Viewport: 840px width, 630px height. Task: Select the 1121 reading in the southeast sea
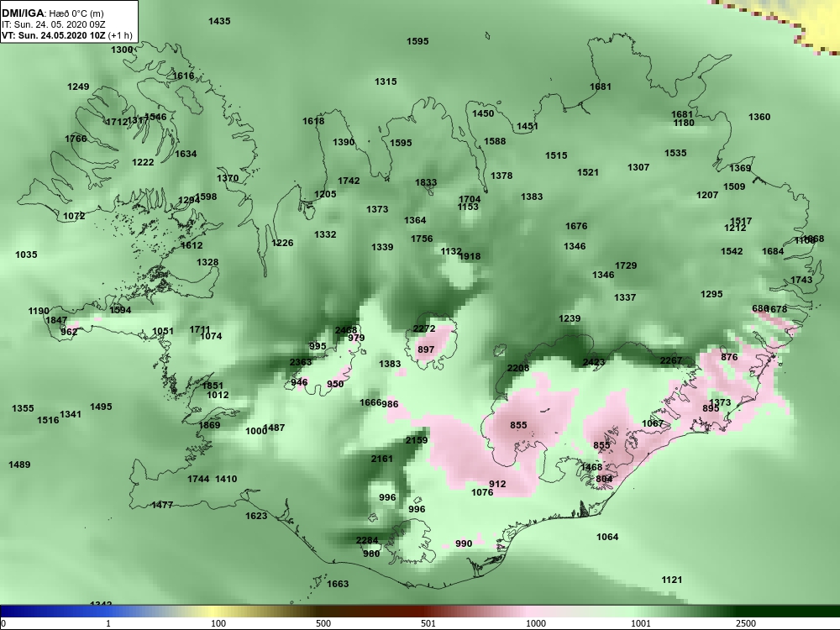pyautogui.click(x=672, y=580)
